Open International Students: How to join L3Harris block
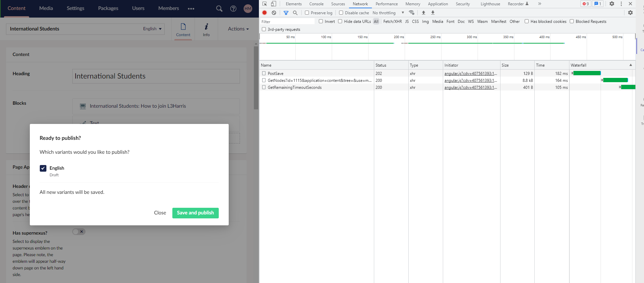Viewport: 644px width, 283px height. point(156,106)
